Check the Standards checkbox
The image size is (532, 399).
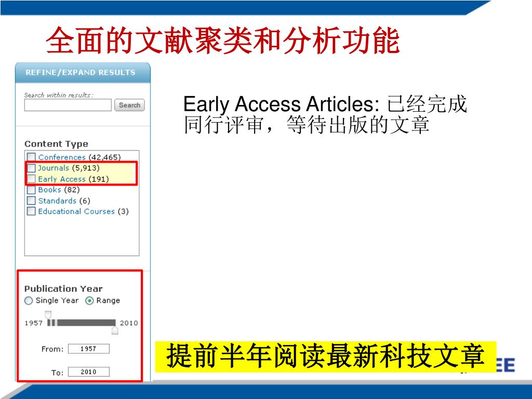tap(31, 201)
